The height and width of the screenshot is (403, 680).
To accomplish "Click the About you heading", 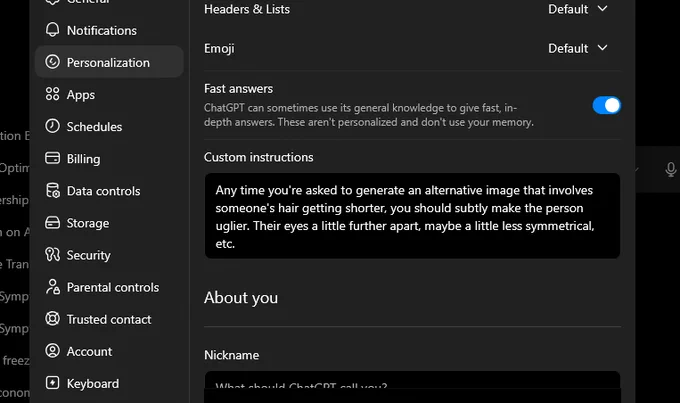I will pos(241,298).
